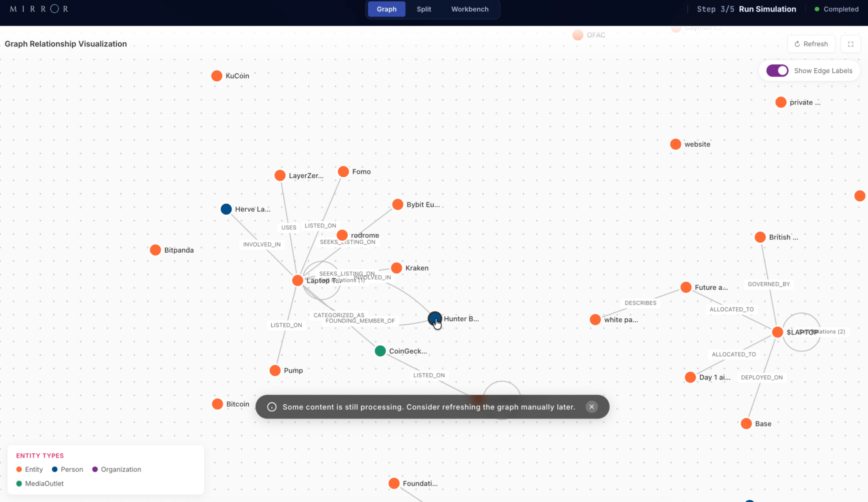Click the MIRROR logo
The height and width of the screenshot is (502, 868).
click(x=39, y=9)
